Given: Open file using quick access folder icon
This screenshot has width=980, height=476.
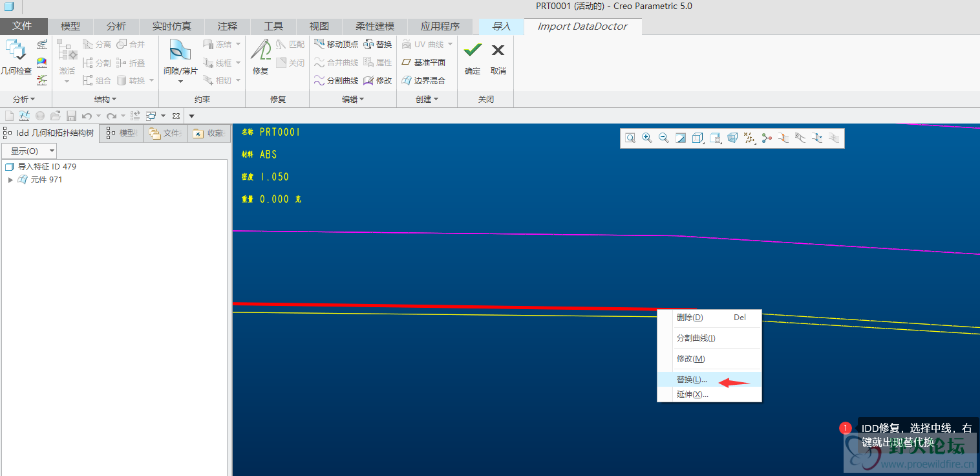Looking at the screenshot, I should (56, 116).
